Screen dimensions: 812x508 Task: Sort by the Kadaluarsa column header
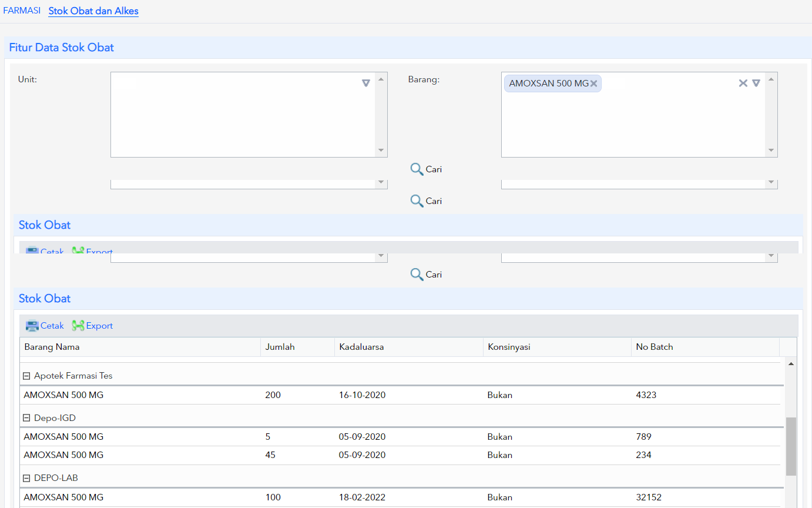point(408,347)
